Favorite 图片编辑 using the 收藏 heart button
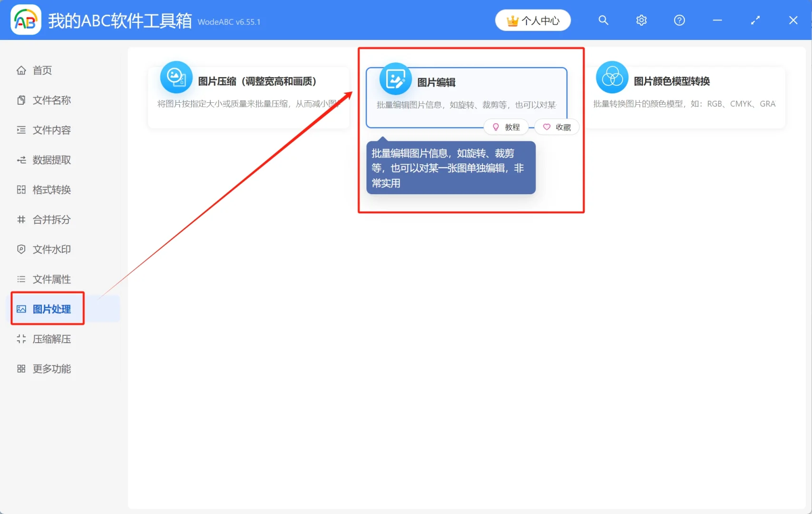 coord(557,127)
